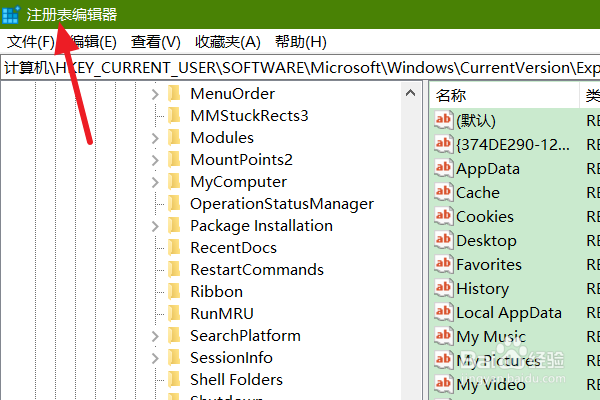The height and width of the screenshot is (400, 600).
Task: Select the Desktop string value icon
Action: pyautogui.click(x=444, y=240)
